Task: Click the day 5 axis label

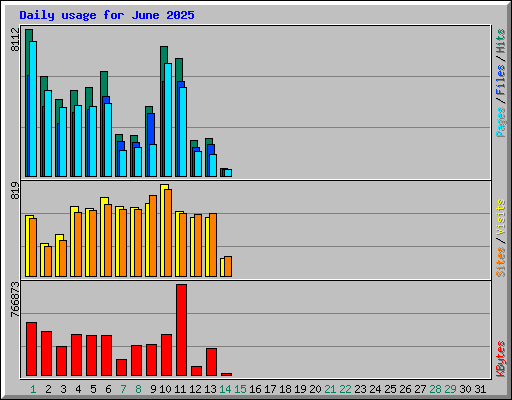Action: coord(93,389)
